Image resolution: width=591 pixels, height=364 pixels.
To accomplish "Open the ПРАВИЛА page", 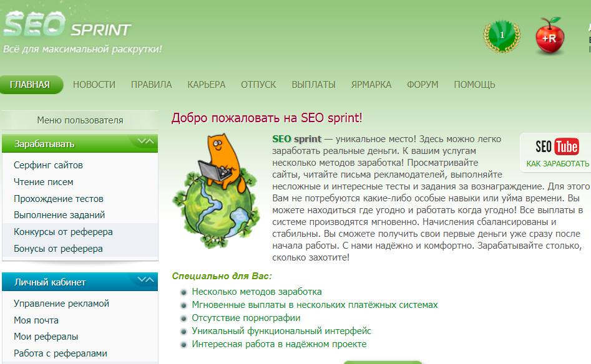I will [x=151, y=85].
